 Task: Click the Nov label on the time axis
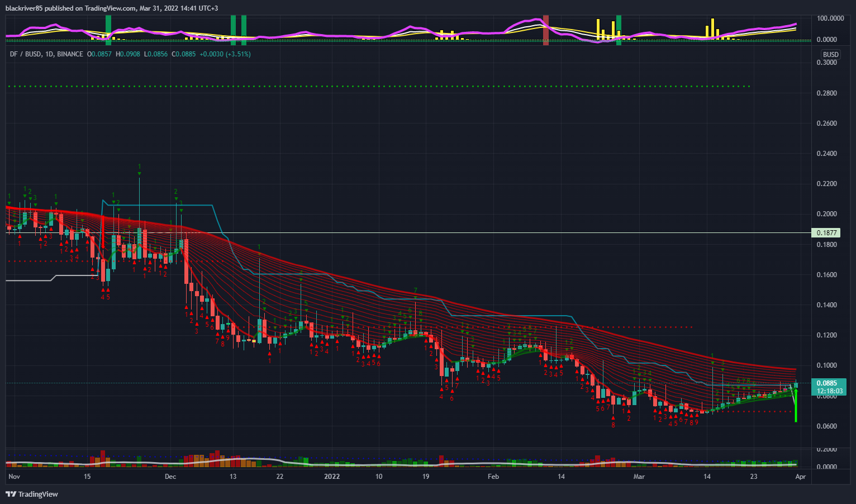pyautogui.click(x=15, y=477)
